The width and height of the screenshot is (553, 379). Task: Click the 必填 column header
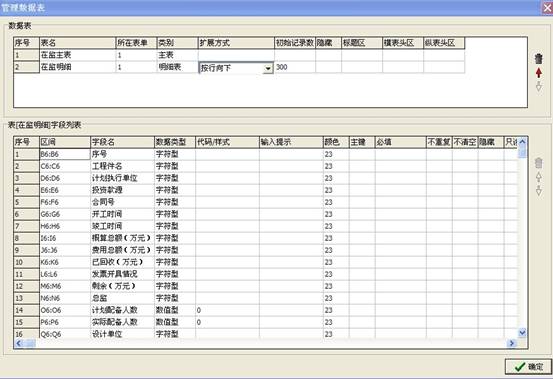[401, 142]
